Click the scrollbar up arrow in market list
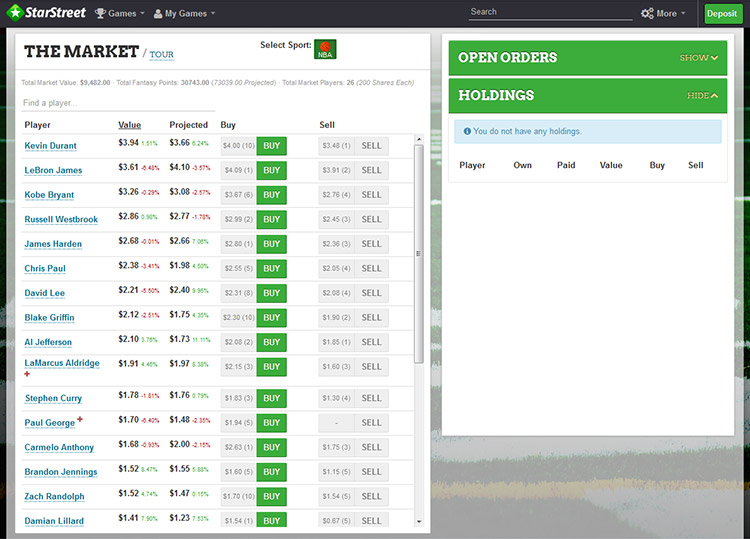 pos(419,139)
